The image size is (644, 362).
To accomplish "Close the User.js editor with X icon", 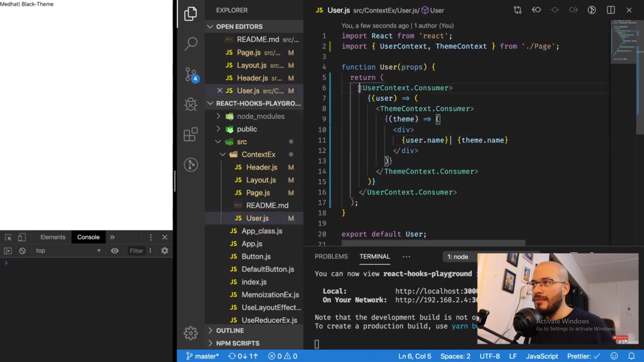I will point(629,10).
